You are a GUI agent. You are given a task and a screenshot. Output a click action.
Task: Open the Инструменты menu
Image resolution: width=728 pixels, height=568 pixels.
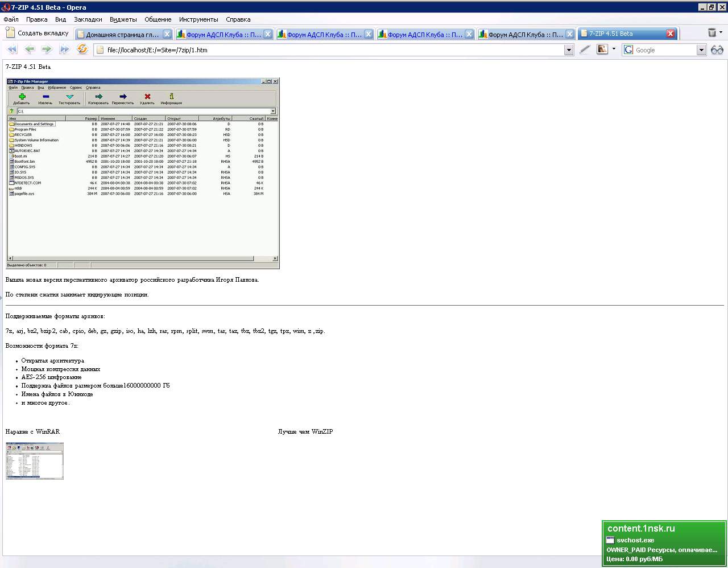click(198, 19)
